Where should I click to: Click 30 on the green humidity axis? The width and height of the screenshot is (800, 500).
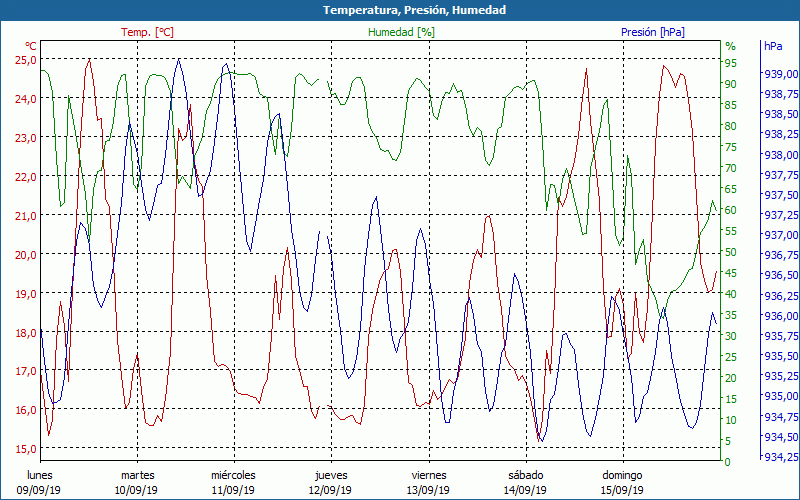click(x=731, y=336)
